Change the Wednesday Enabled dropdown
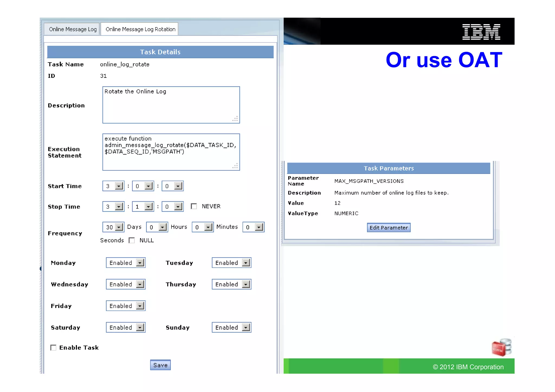Screen dimensions: 555x392 click(126, 284)
